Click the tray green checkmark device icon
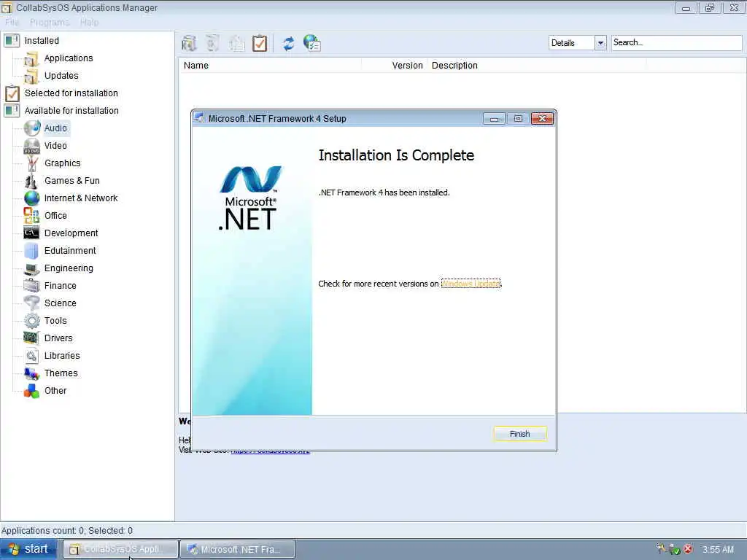This screenshot has width=747, height=560. click(x=674, y=550)
